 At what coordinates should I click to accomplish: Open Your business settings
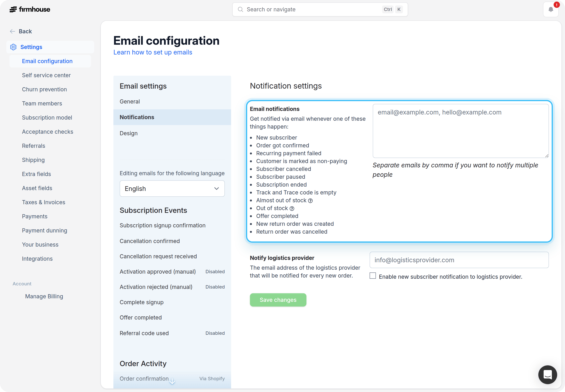click(40, 245)
